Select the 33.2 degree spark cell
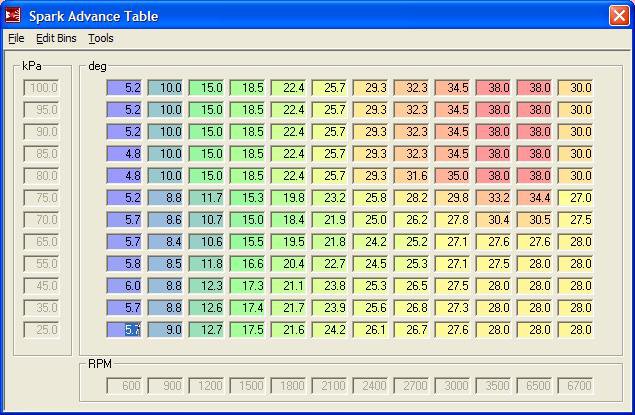Image resolution: width=635 pixels, height=415 pixels. click(x=493, y=198)
